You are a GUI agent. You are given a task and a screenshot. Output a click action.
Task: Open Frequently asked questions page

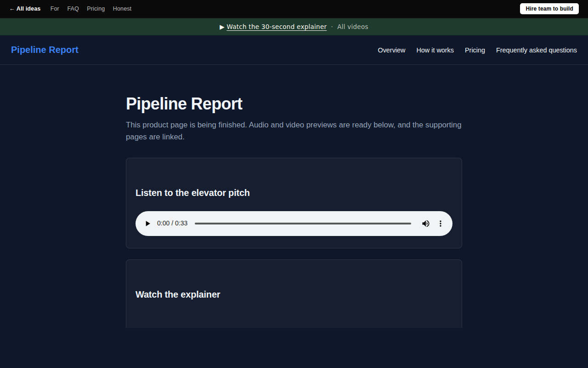(x=537, y=50)
